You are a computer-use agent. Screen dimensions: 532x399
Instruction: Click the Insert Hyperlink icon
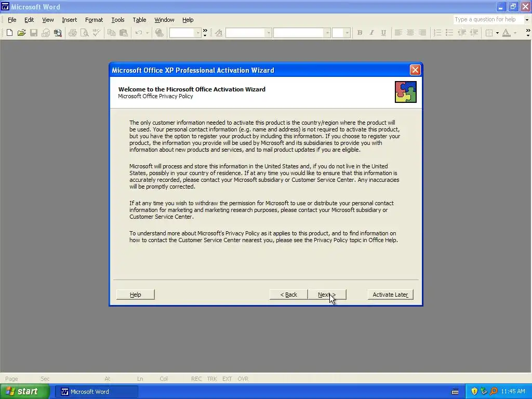tap(159, 33)
